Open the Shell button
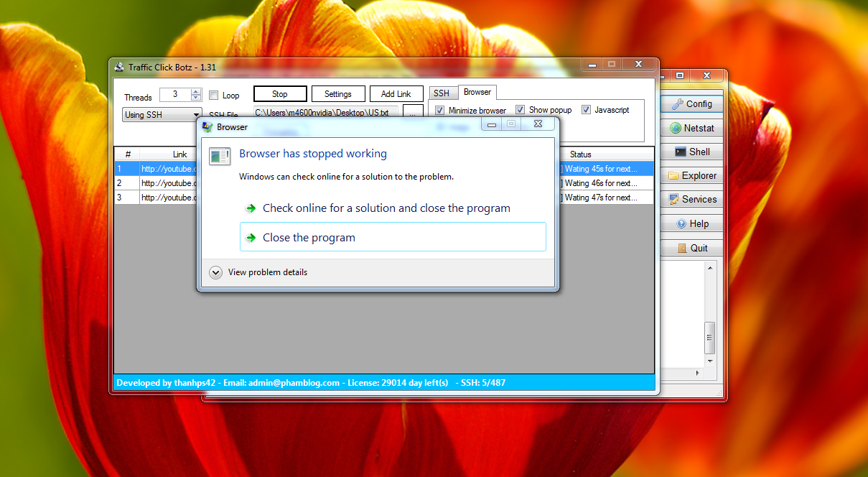 (692, 152)
